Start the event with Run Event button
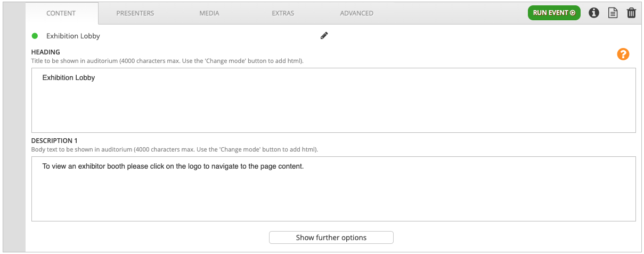 554,13
